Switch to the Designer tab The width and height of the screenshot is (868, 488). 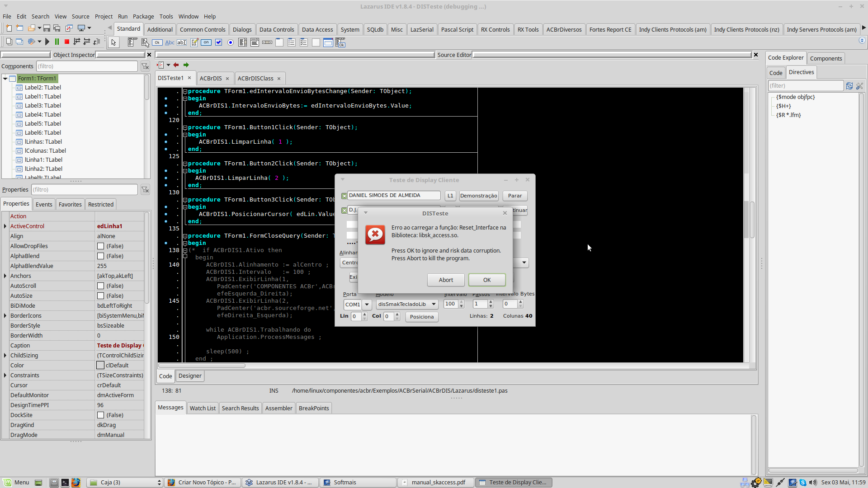pos(190,376)
